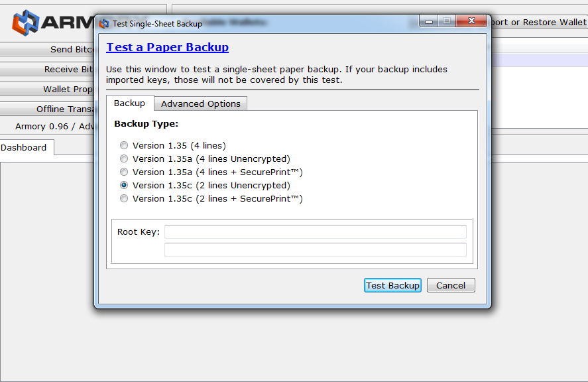The width and height of the screenshot is (588, 382).
Task: Open Wallet Properties in Armory main window
Action: pyautogui.click(x=47, y=89)
